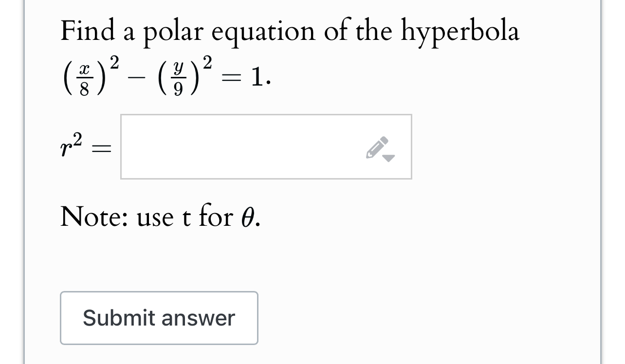Image resolution: width=625 pixels, height=364 pixels.
Task: Click the problem title text at the top
Action: [x=289, y=30]
